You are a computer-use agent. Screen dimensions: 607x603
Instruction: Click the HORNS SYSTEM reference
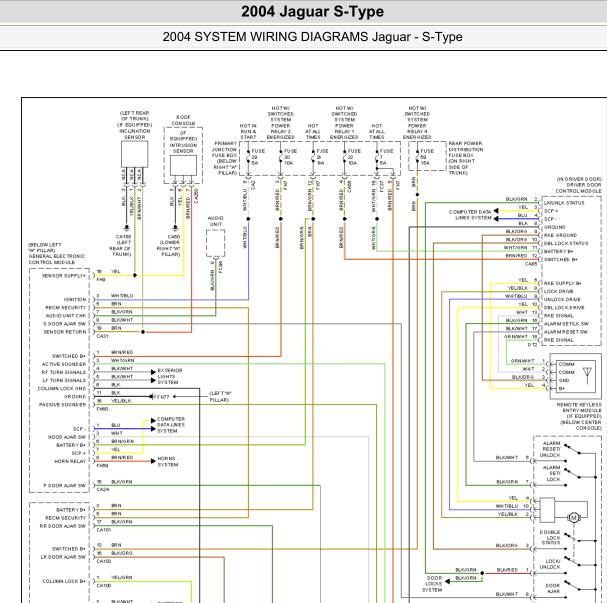pyautogui.click(x=168, y=461)
